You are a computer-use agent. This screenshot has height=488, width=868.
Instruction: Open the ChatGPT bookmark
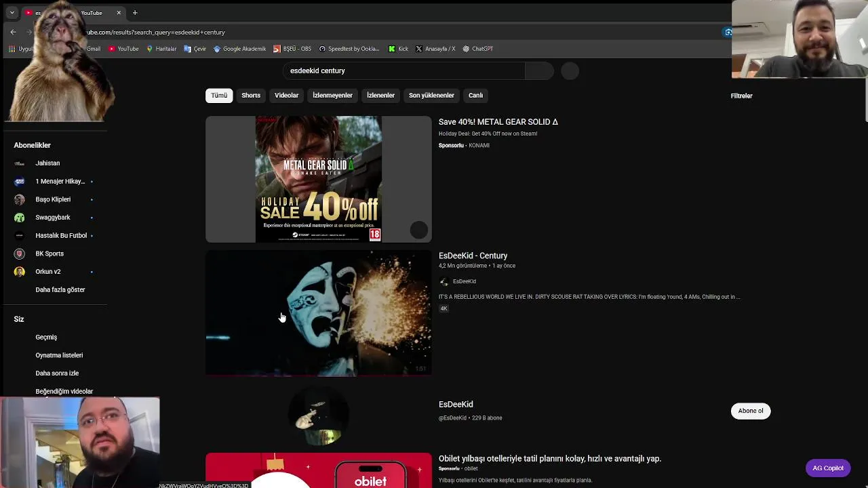(478, 49)
